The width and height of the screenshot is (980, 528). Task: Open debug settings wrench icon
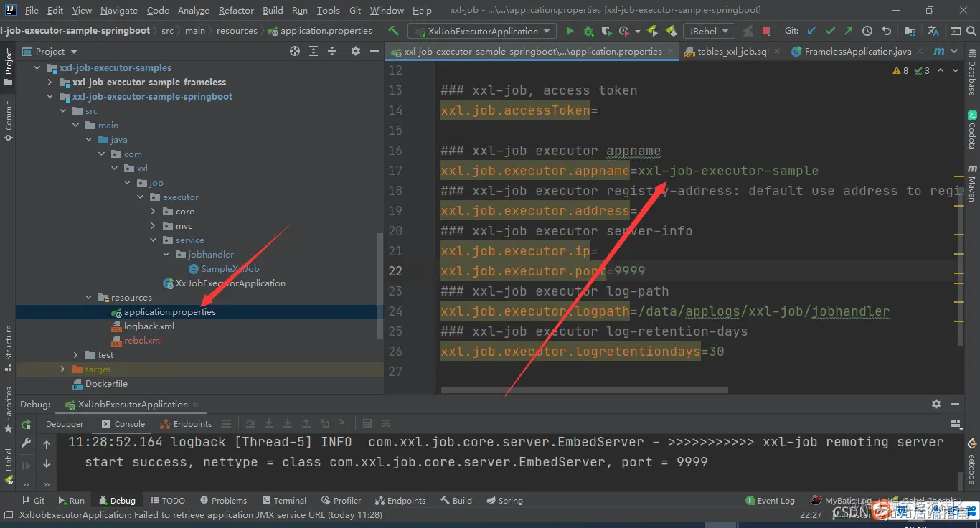click(x=26, y=444)
